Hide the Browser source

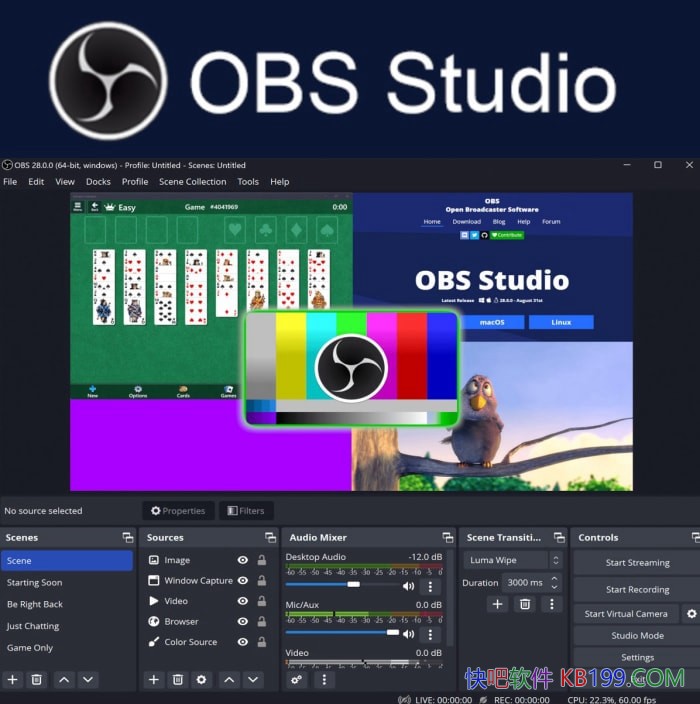coord(242,621)
